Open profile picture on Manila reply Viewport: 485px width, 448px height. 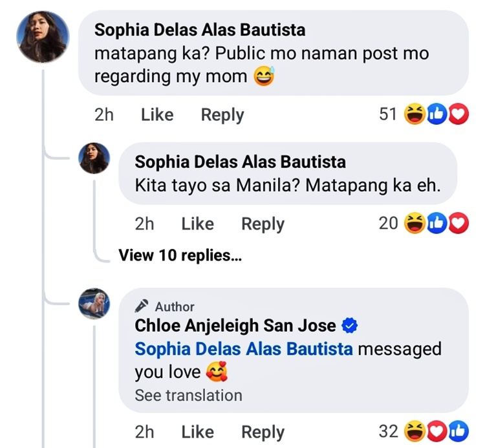(94, 158)
